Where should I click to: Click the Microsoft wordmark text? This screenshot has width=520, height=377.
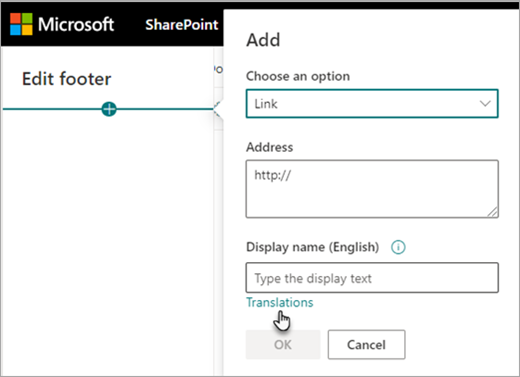click(x=76, y=24)
